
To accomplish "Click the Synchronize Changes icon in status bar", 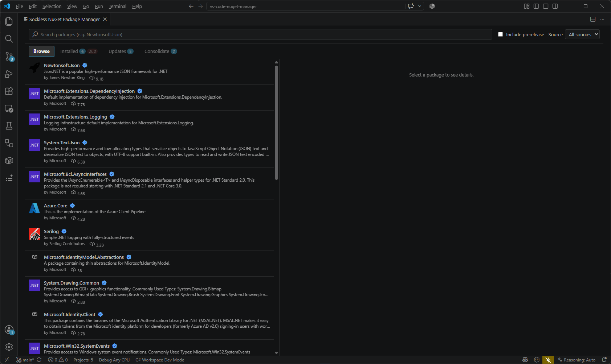I will (39, 360).
